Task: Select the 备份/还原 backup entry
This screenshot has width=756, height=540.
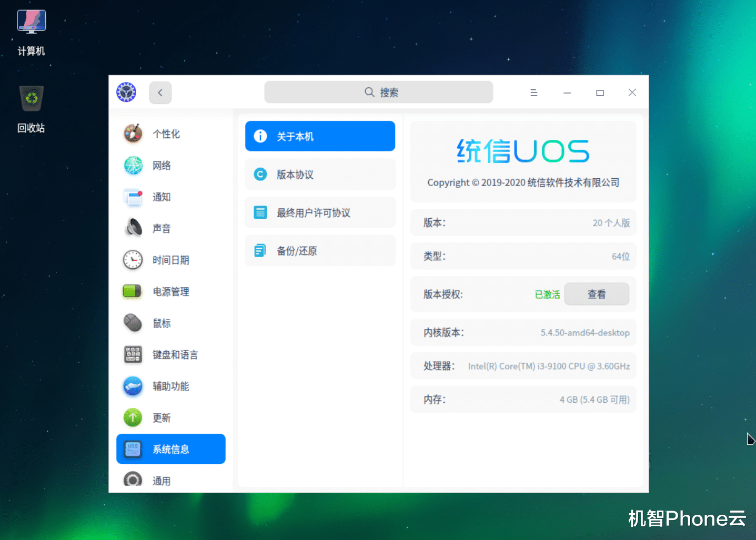Action: click(320, 250)
